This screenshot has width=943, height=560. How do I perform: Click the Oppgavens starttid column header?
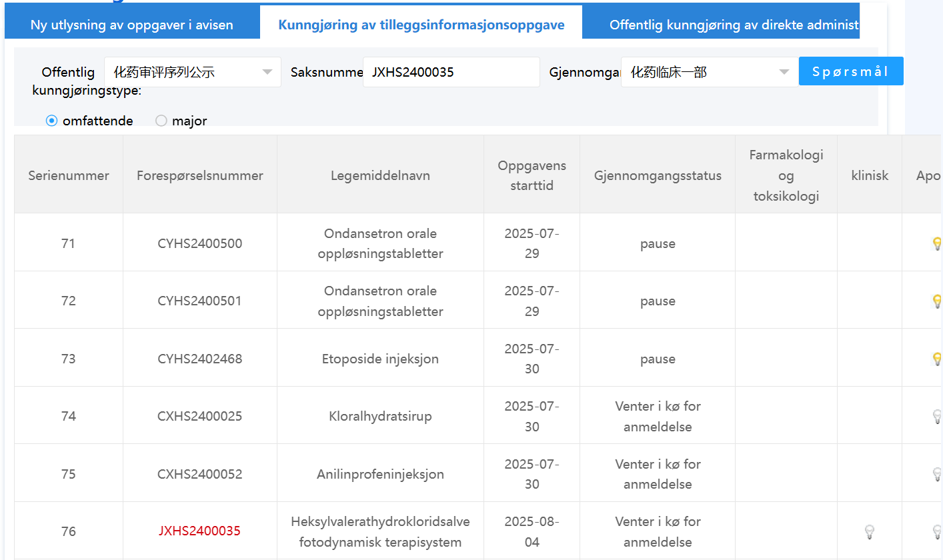click(532, 175)
